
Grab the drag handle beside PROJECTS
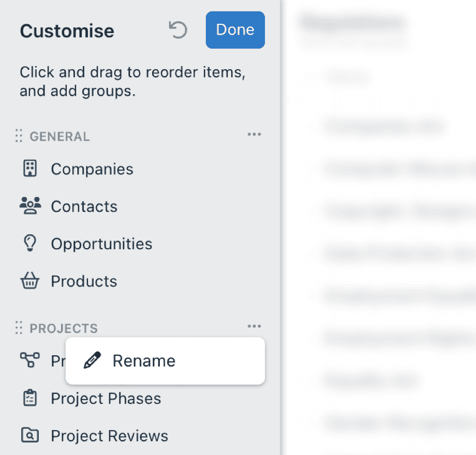[x=19, y=327]
